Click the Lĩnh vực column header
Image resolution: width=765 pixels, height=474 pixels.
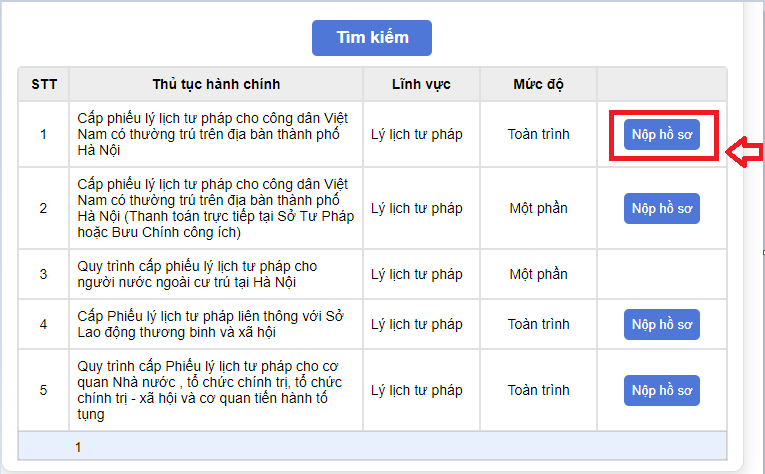point(421,84)
